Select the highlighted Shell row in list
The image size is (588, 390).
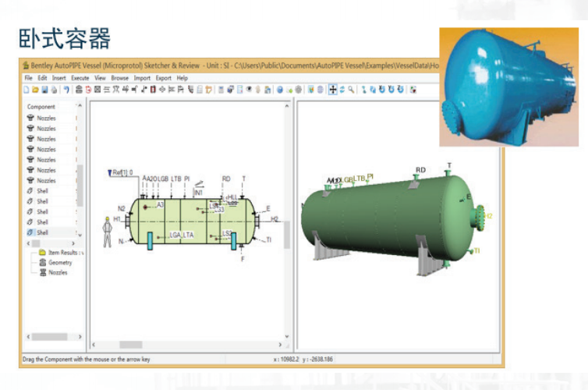(x=51, y=232)
